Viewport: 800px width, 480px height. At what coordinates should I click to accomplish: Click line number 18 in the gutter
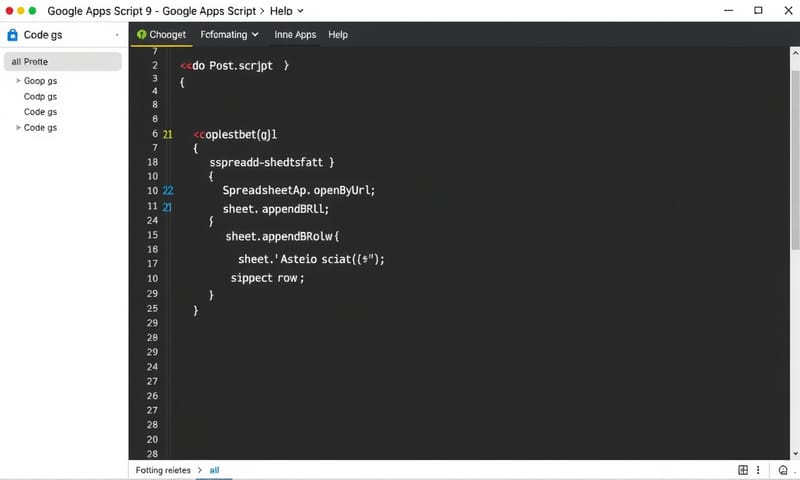153,162
